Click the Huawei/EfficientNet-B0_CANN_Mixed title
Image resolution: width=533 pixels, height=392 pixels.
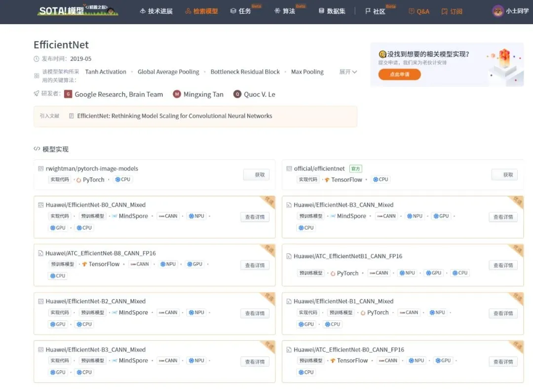coord(96,205)
